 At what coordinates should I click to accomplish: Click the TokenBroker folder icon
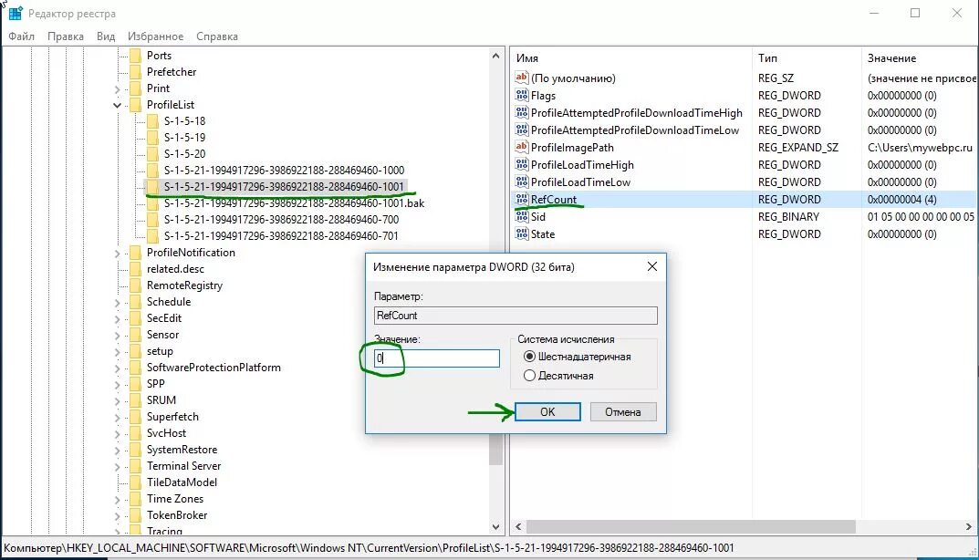point(135,515)
